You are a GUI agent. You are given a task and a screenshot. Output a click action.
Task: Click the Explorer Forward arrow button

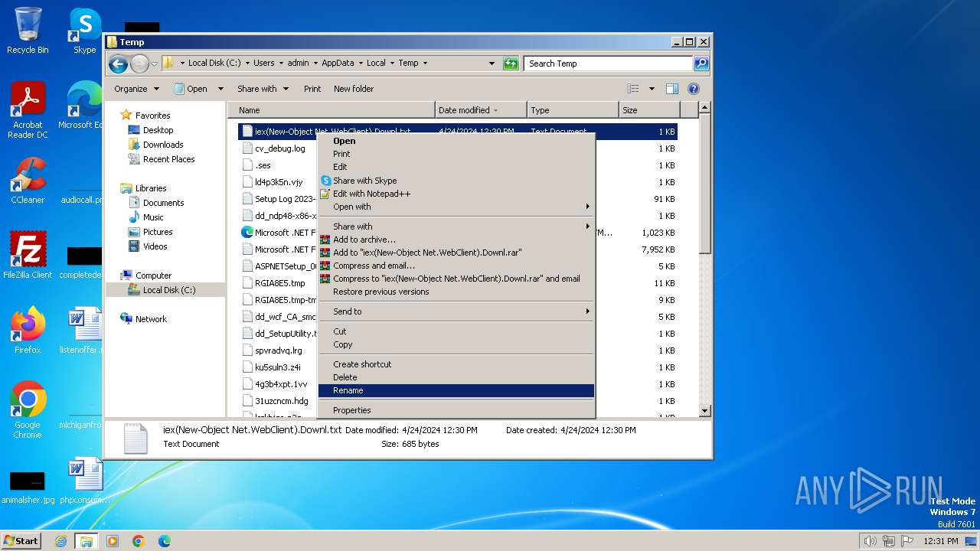(139, 64)
